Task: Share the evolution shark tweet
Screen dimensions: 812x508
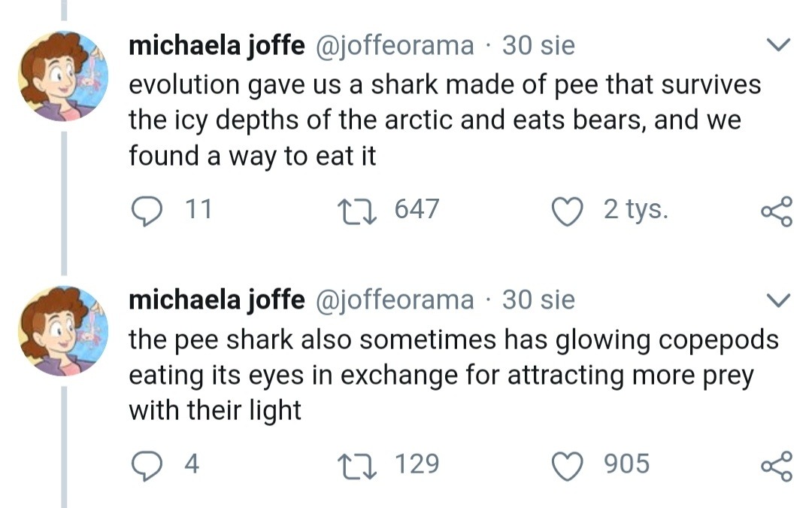Action: [x=777, y=211]
